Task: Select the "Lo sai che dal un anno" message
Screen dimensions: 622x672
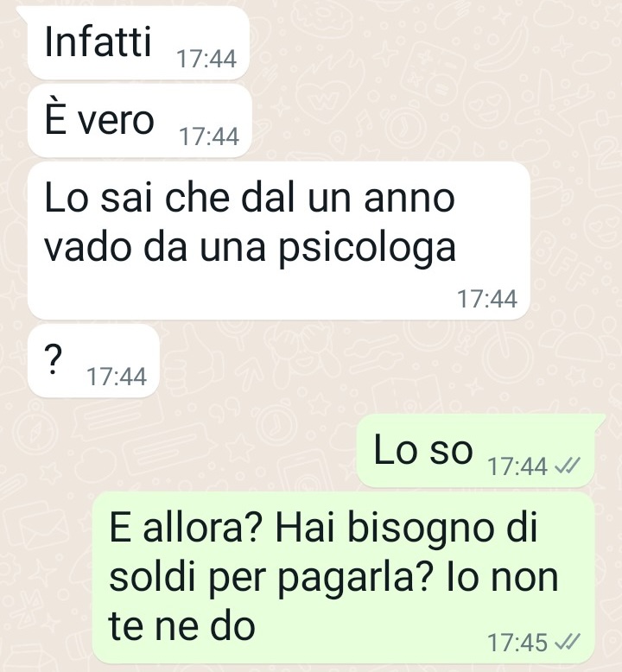Action: click(279, 240)
